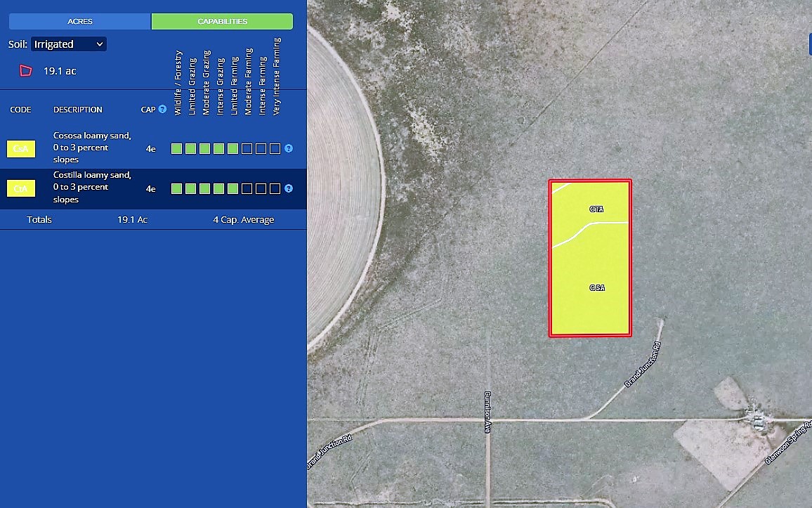Click the CAP column help icon

coord(162,110)
